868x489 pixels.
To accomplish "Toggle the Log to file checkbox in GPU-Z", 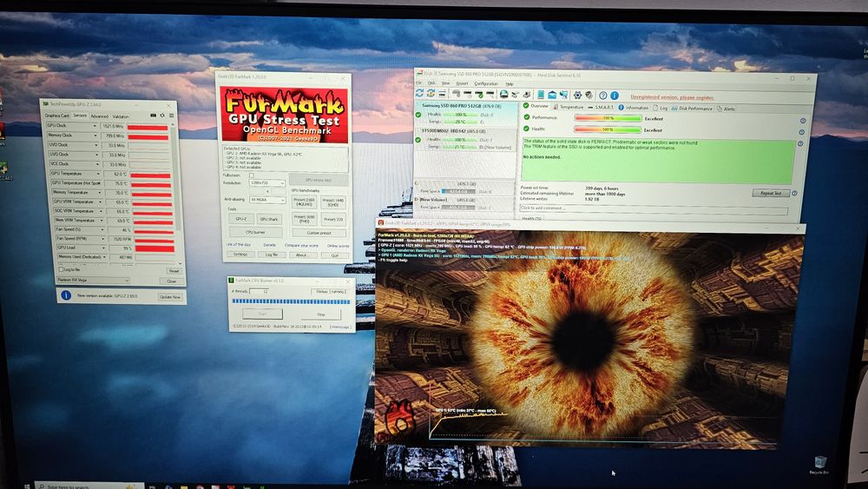I will pos(61,269).
